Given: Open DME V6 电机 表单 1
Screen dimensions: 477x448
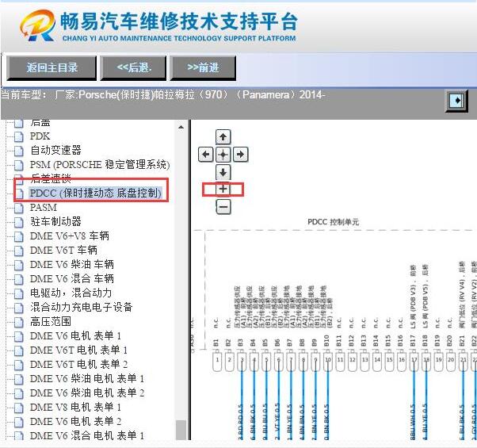Looking at the screenshot, I should pos(75,335).
